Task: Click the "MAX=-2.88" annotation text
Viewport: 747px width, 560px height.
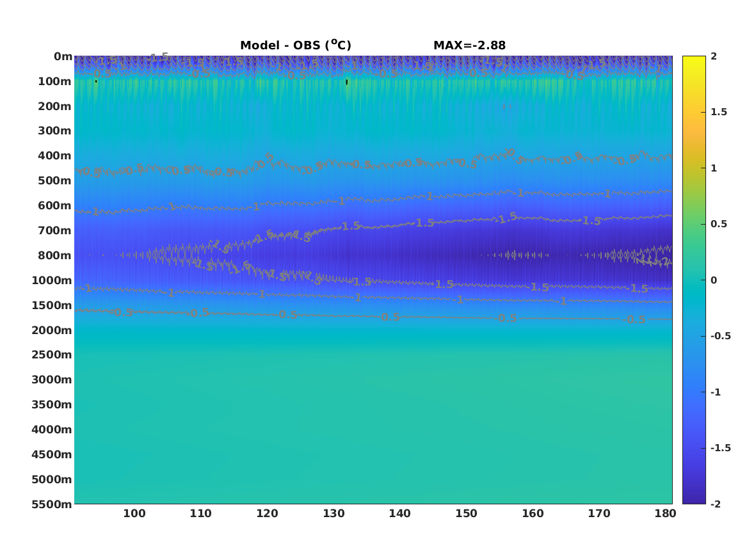Action: (x=469, y=45)
